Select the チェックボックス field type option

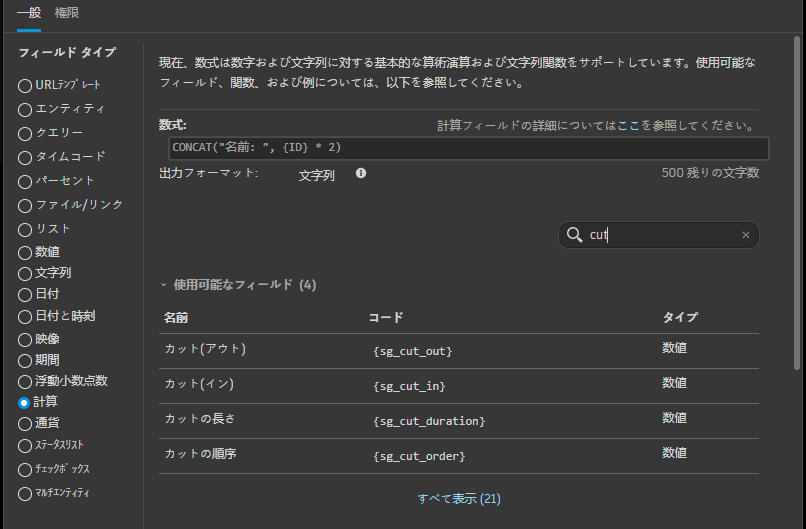coord(25,469)
